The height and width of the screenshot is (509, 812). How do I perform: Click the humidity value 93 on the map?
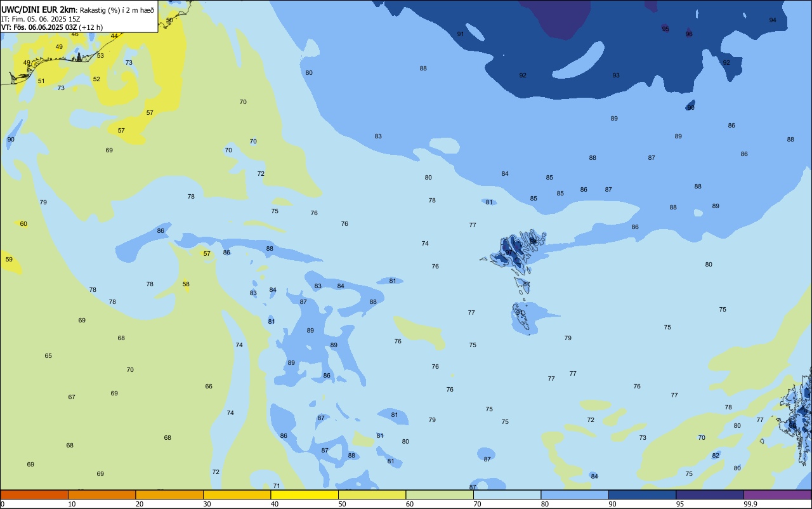pos(616,76)
